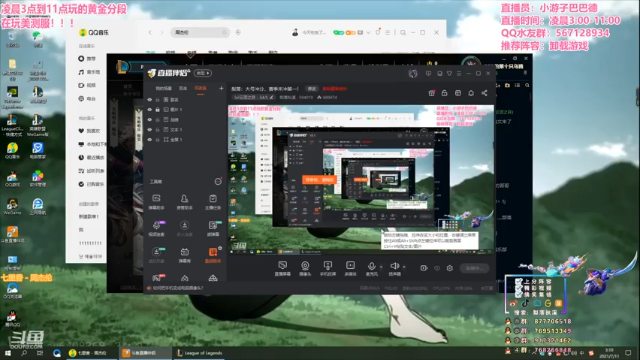Open 弹幕秀 tool in the toolbox
Viewport: 640px width, 360px height.
point(184,255)
